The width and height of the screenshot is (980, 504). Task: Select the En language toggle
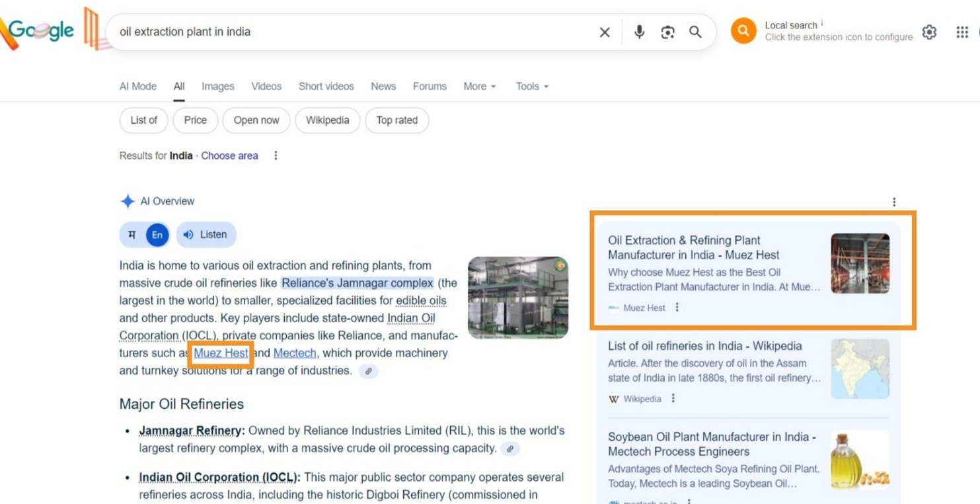(157, 235)
